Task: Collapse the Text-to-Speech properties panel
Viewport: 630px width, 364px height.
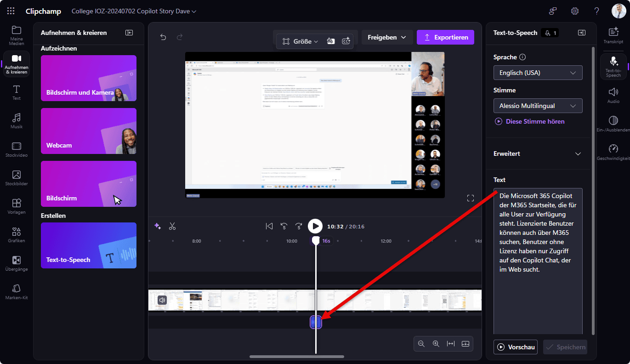Action: (x=581, y=33)
